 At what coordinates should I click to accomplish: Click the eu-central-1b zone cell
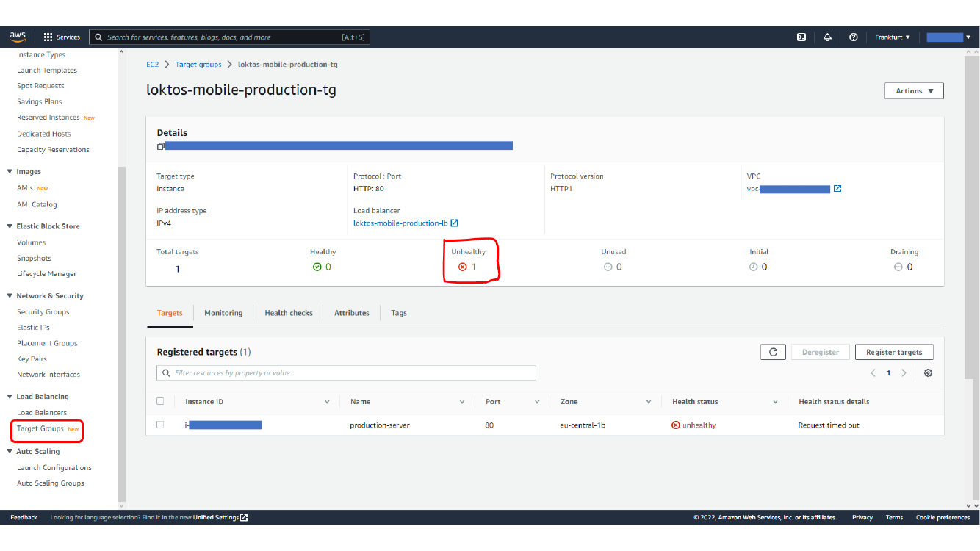583,425
